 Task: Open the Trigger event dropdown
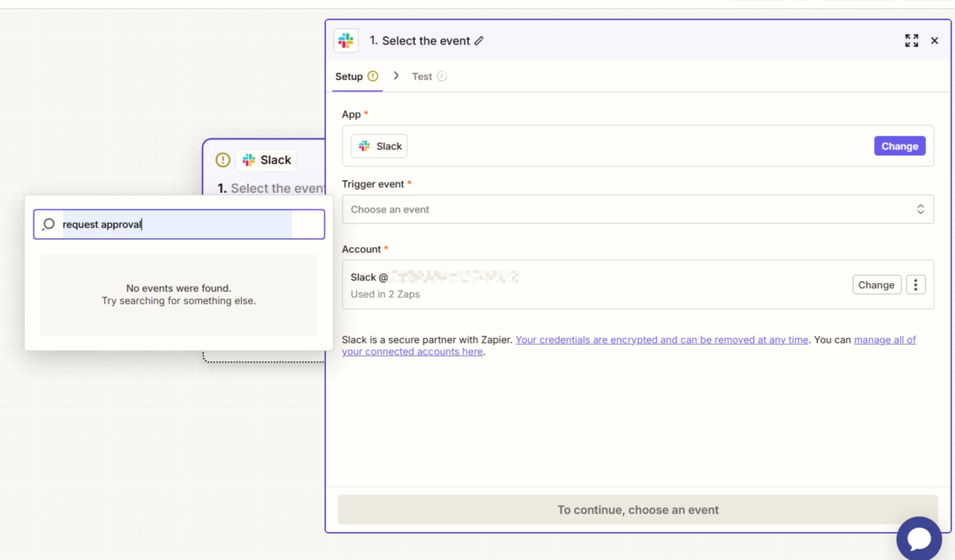637,209
